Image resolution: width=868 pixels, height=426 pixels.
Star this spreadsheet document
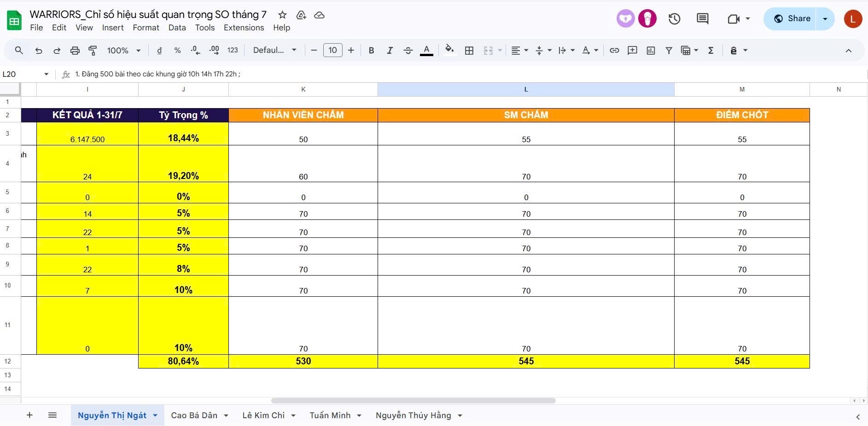click(x=282, y=15)
